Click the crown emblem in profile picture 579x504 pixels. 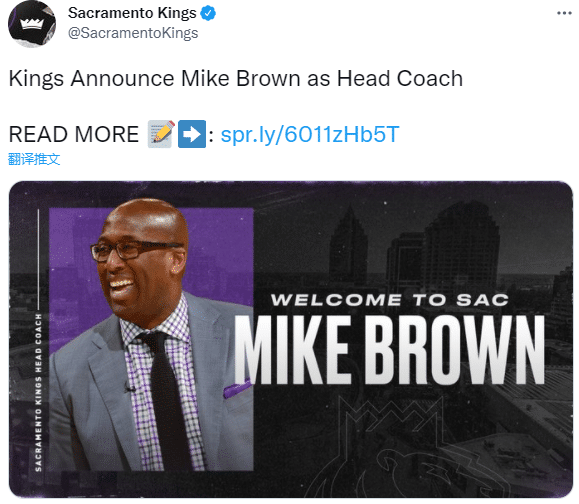32,24
